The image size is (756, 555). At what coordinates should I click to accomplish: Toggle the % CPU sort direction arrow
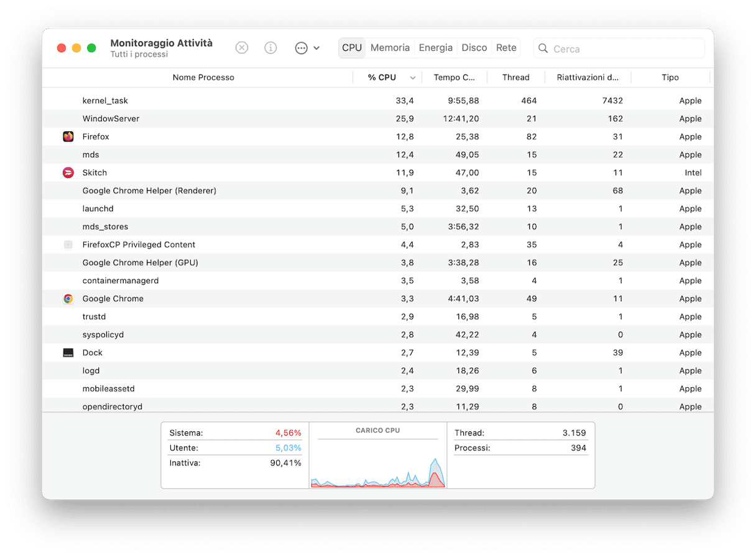(412, 78)
